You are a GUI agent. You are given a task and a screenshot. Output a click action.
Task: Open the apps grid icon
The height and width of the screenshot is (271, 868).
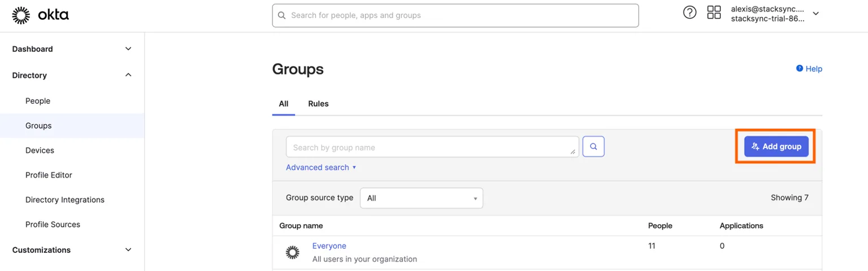point(714,12)
